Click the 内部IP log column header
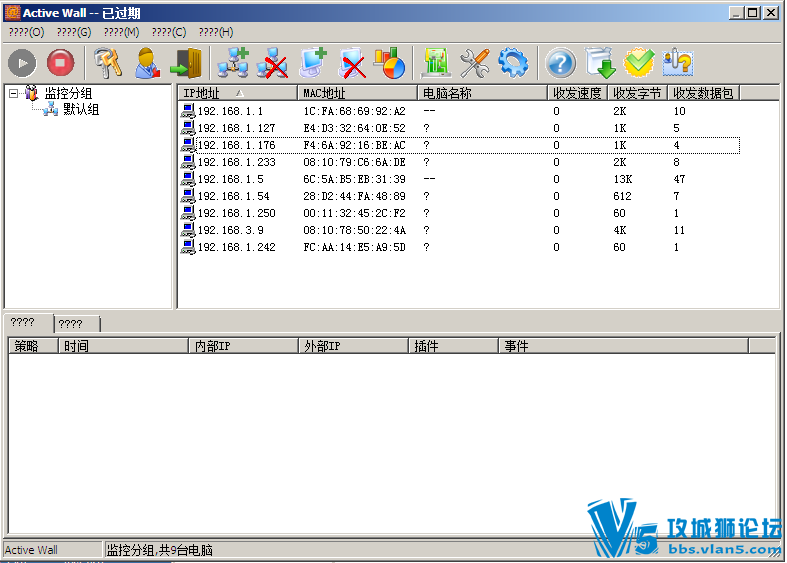This screenshot has height=563, width=787. pos(243,346)
